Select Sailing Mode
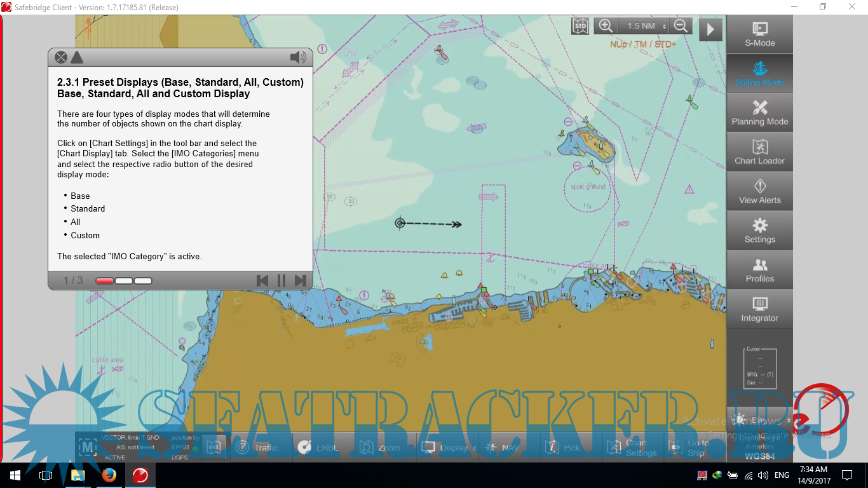868x488 pixels. click(759, 74)
